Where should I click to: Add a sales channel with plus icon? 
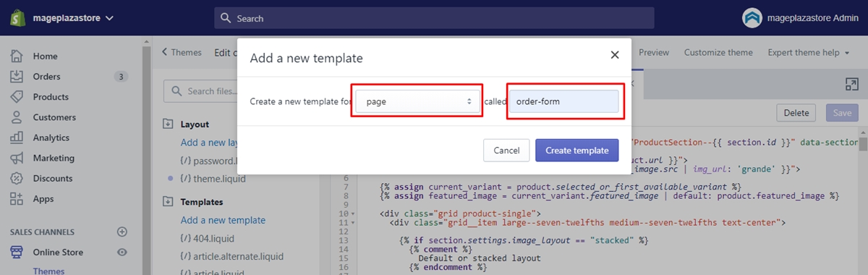pyautogui.click(x=122, y=232)
